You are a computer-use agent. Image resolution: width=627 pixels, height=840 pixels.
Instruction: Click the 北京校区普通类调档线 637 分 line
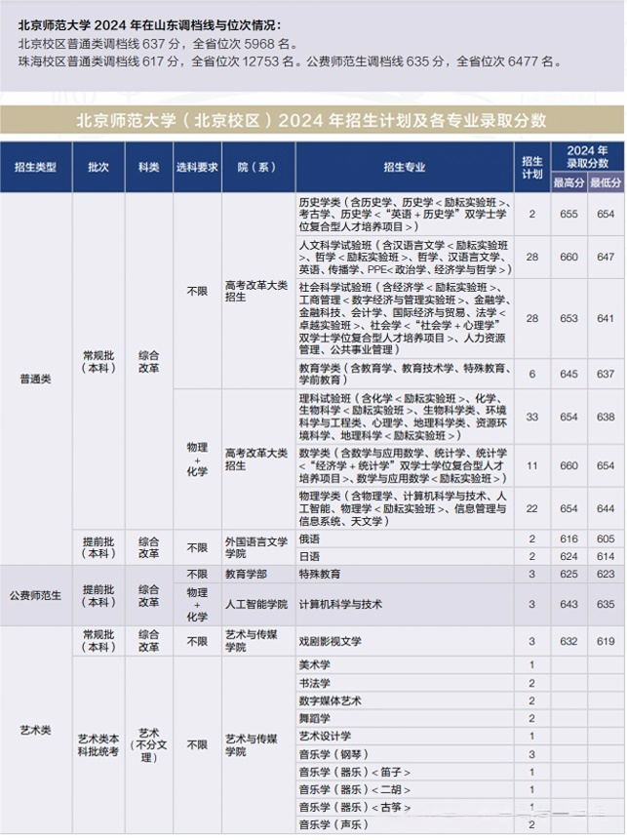click(157, 44)
